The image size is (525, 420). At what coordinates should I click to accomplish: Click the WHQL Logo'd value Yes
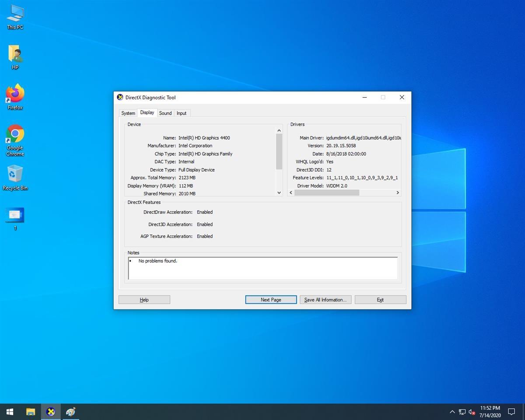click(x=330, y=162)
